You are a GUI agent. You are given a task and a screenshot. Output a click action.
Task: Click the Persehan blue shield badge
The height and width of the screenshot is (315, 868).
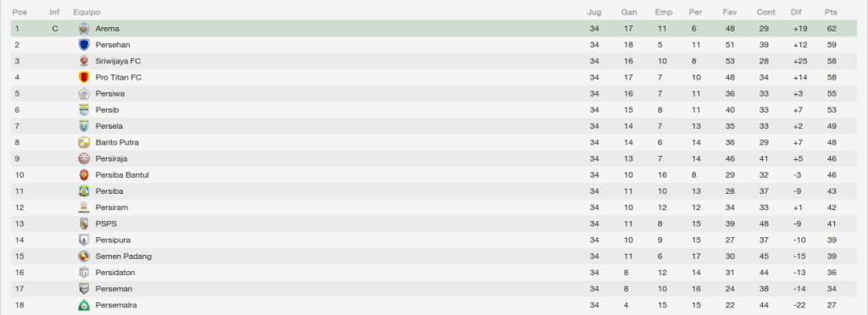coord(84,45)
